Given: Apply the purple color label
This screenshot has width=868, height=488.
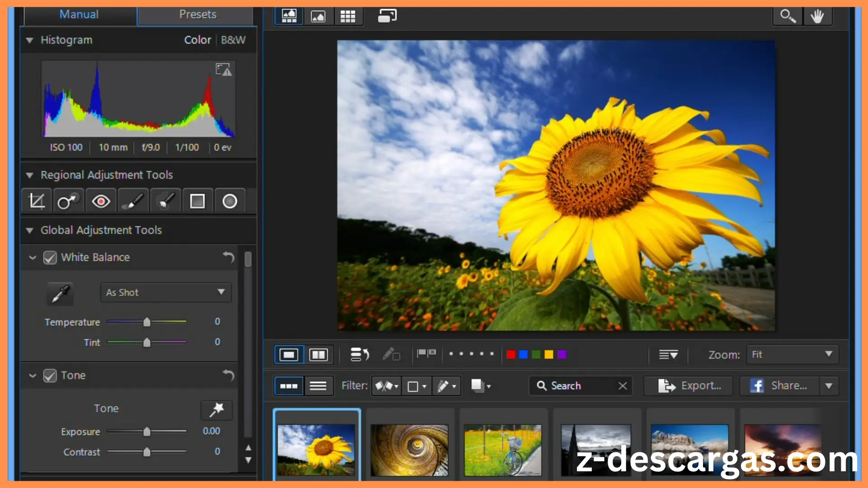Looking at the screenshot, I should (562, 355).
